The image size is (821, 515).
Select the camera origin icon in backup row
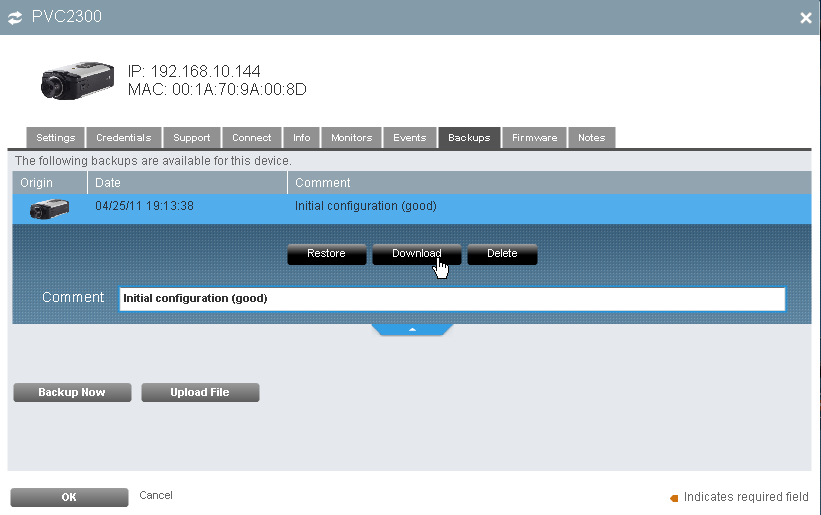tap(49, 209)
